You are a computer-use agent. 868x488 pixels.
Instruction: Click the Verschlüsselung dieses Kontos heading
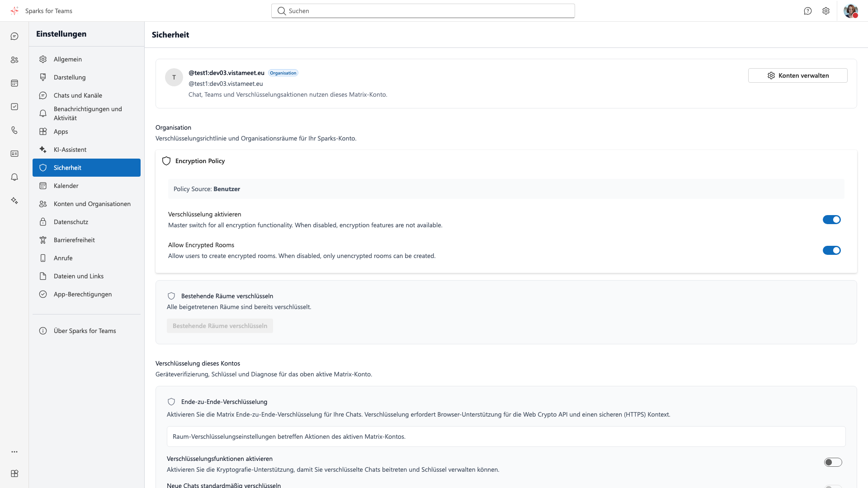(198, 363)
